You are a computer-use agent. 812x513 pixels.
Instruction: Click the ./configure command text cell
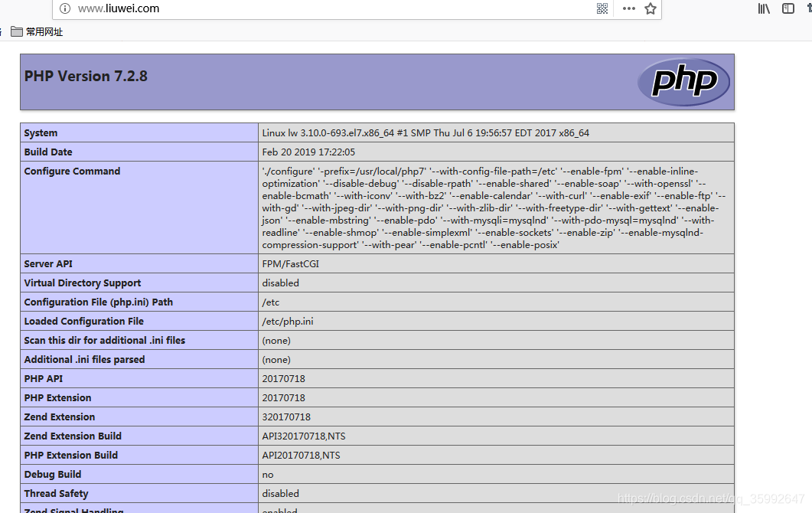496,207
